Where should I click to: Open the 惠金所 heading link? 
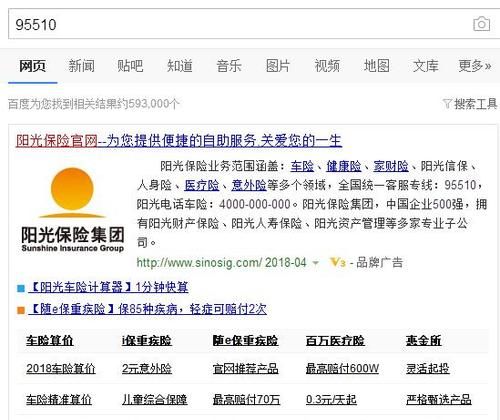pyautogui.click(x=423, y=341)
